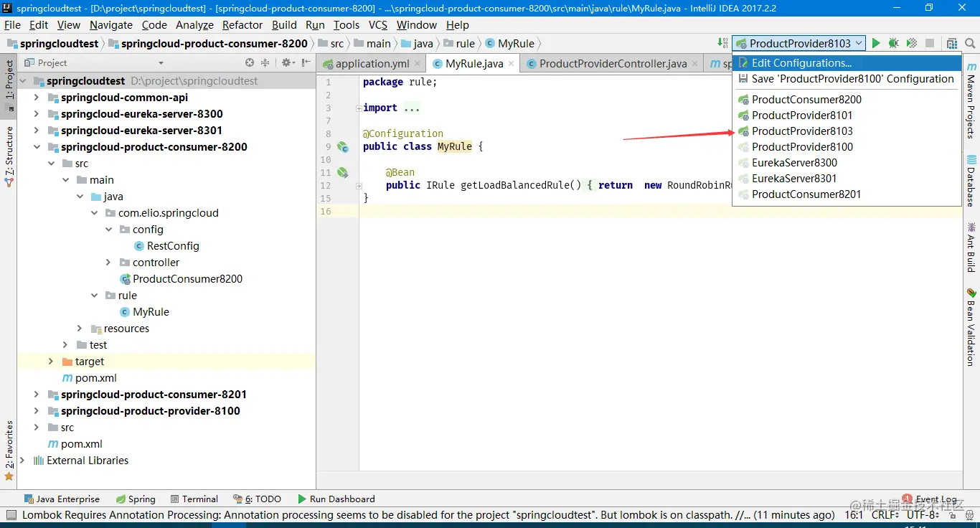Open the Analyze menu
This screenshot has height=528, width=980.
tap(194, 24)
